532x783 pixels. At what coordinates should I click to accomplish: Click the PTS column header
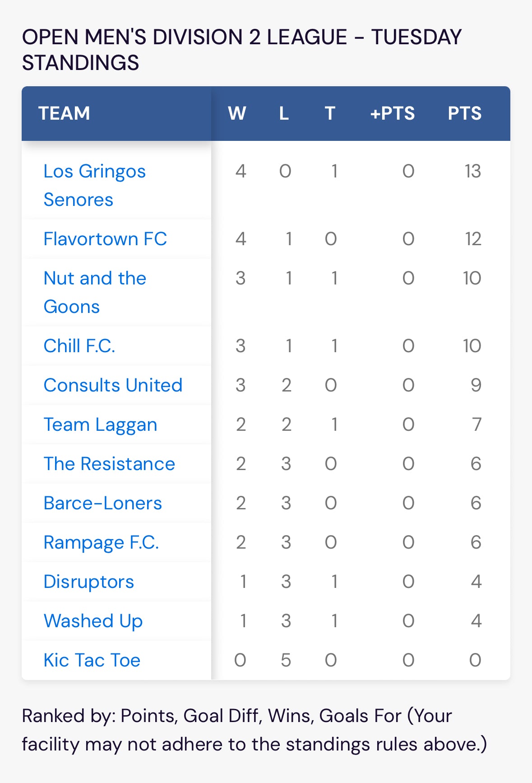(465, 113)
